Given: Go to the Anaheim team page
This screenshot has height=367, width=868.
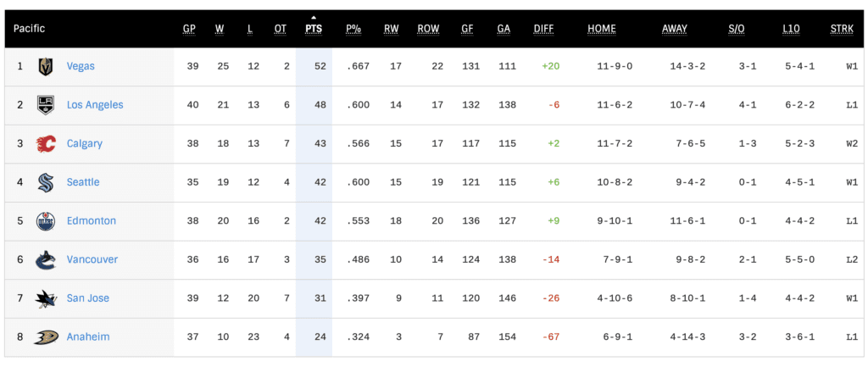Looking at the screenshot, I should (88, 337).
